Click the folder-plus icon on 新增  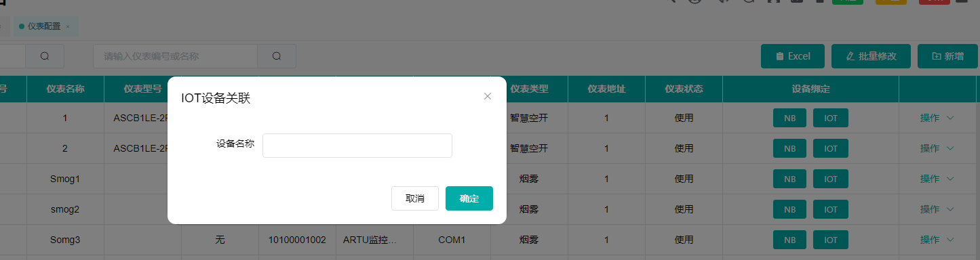(x=937, y=56)
